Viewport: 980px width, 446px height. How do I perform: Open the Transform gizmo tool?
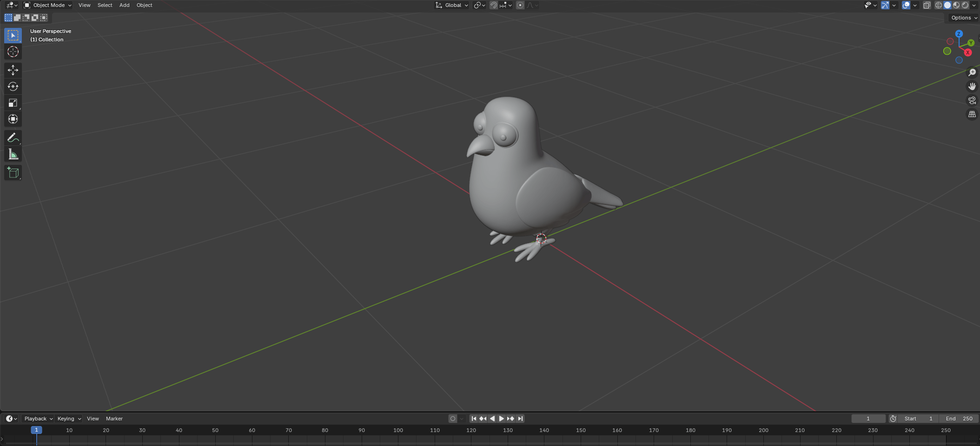13,119
